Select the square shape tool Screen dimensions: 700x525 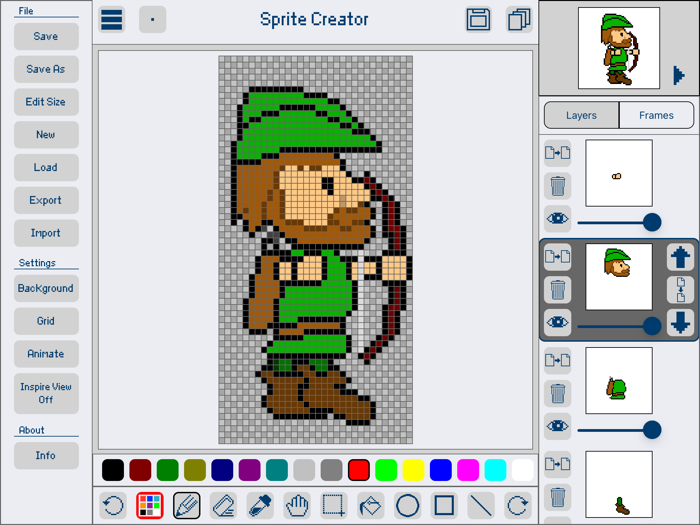[444, 506]
